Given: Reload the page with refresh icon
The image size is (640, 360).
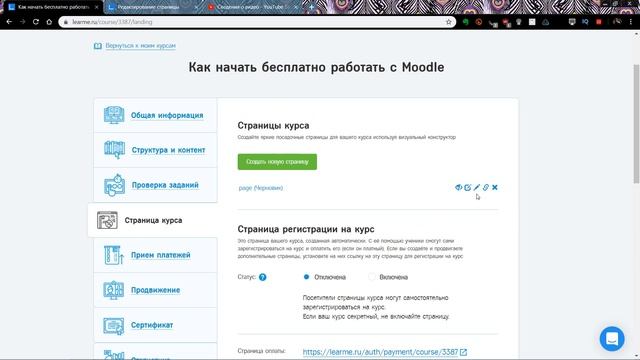Looking at the screenshot, I should (x=36, y=22).
